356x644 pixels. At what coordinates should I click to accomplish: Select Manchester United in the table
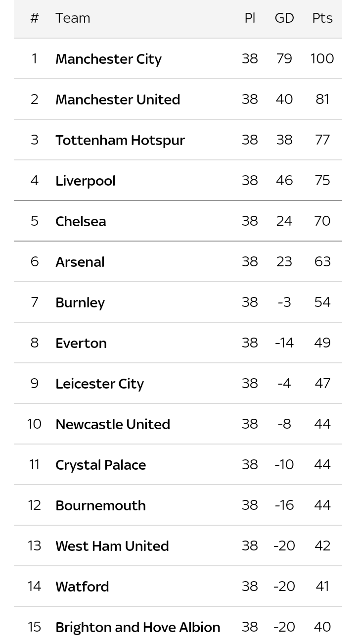(118, 99)
